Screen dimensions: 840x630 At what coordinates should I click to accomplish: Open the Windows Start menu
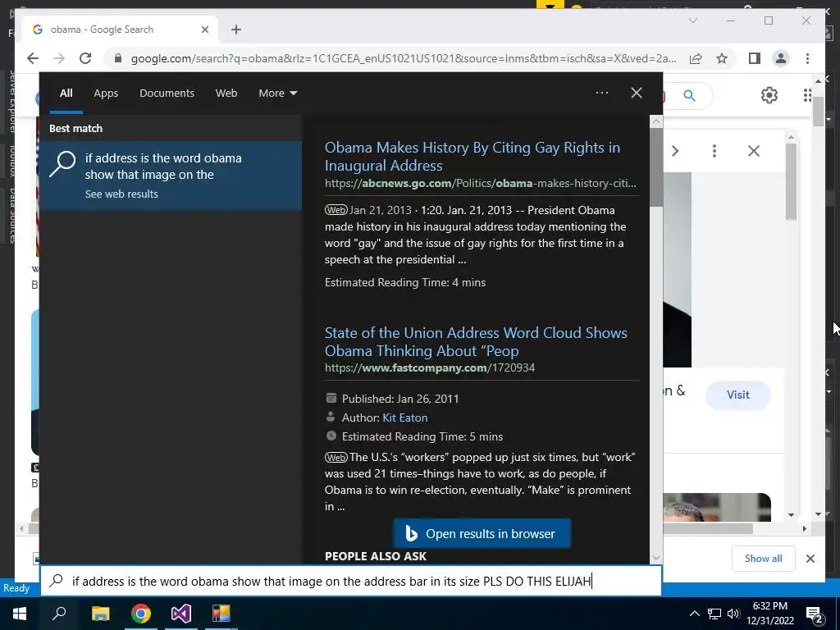click(20, 614)
